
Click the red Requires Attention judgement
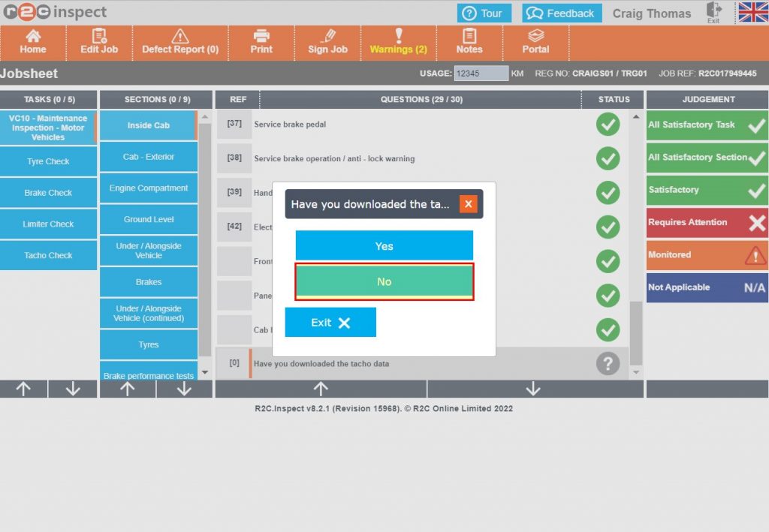(x=707, y=223)
